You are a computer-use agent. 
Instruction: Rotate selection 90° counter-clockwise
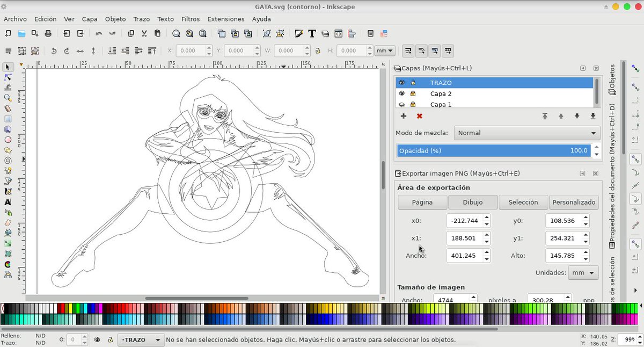[54, 51]
